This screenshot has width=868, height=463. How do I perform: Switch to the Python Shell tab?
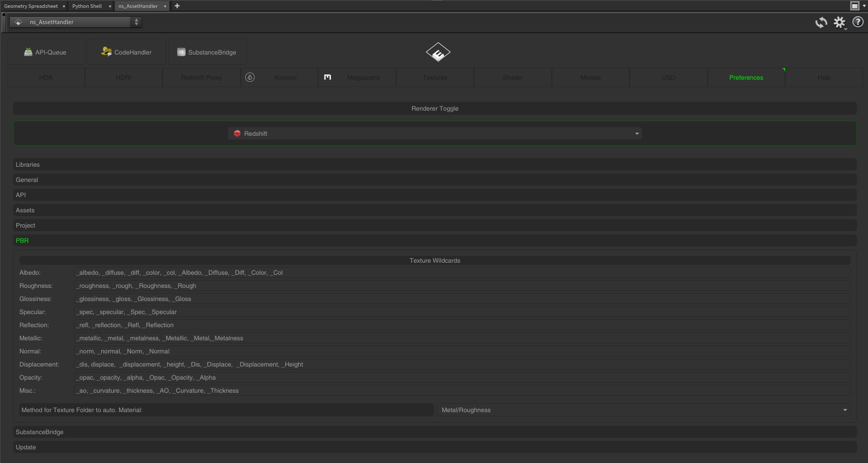(87, 6)
